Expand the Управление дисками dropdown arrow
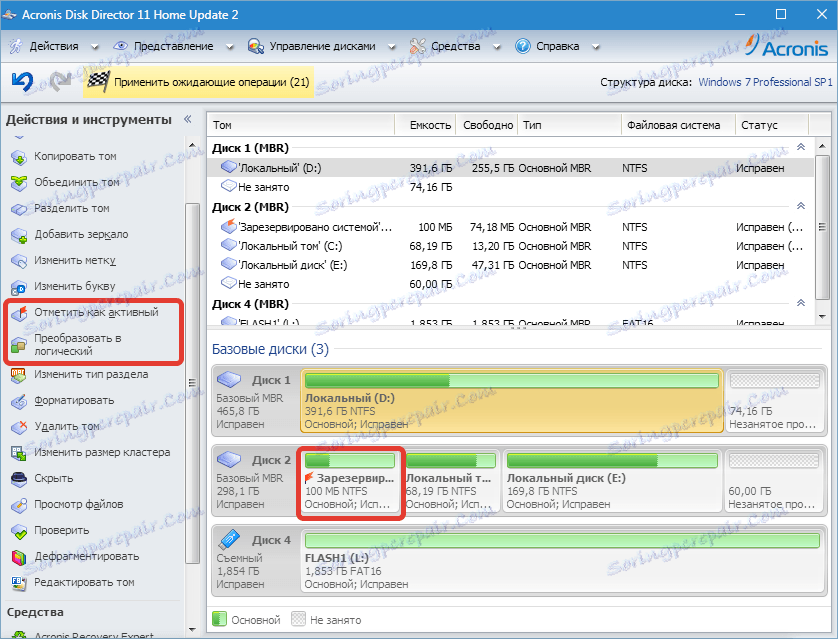Screen dimensions: 838x639 tap(392, 47)
